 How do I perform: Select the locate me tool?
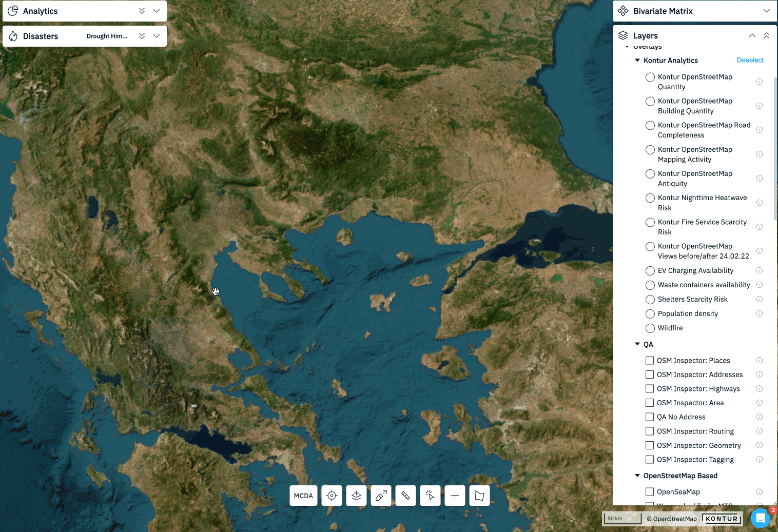(x=332, y=495)
